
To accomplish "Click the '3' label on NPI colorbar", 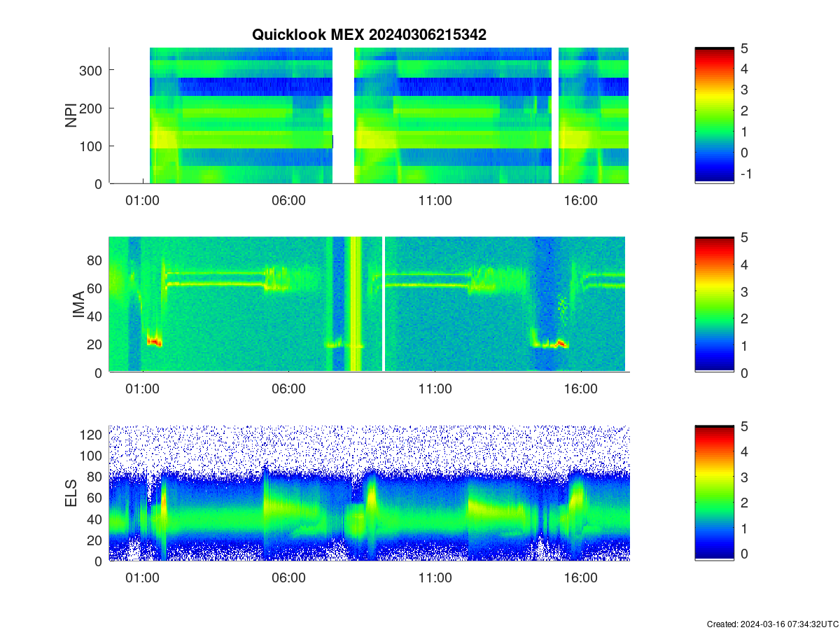I will click(743, 90).
